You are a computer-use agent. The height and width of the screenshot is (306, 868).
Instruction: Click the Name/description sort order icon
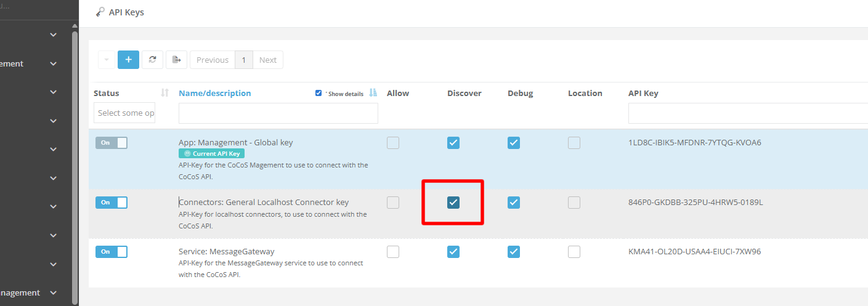(373, 93)
